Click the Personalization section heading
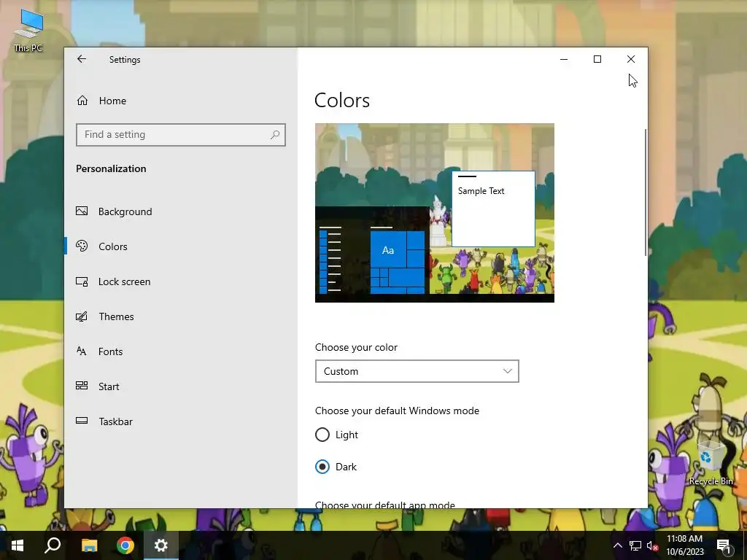 point(111,168)
